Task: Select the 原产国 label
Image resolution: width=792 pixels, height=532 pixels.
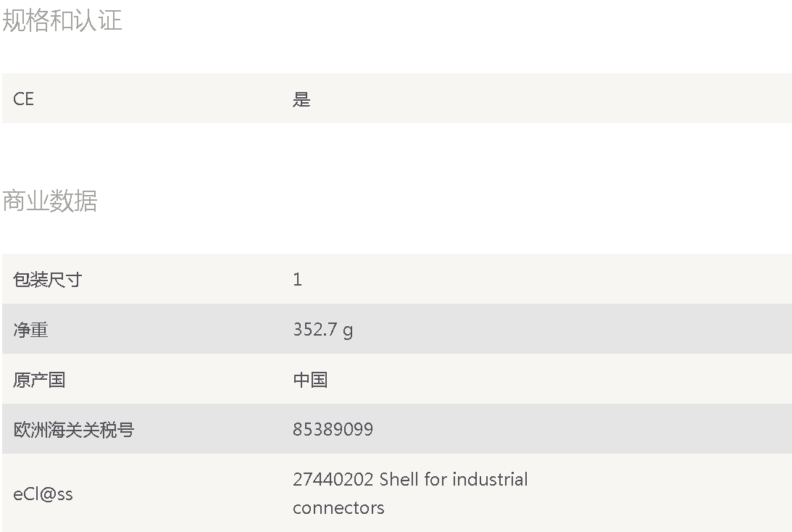Action: click(39, 380)
